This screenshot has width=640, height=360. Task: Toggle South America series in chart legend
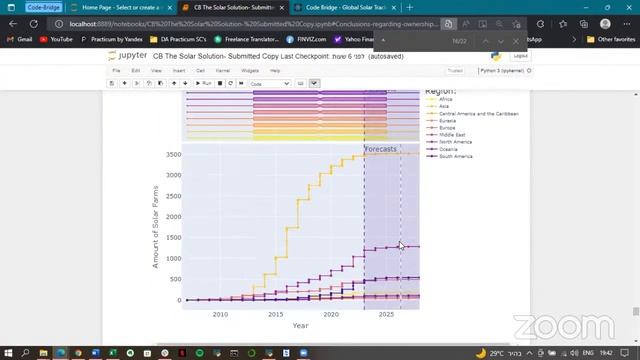tap(449, 156)
